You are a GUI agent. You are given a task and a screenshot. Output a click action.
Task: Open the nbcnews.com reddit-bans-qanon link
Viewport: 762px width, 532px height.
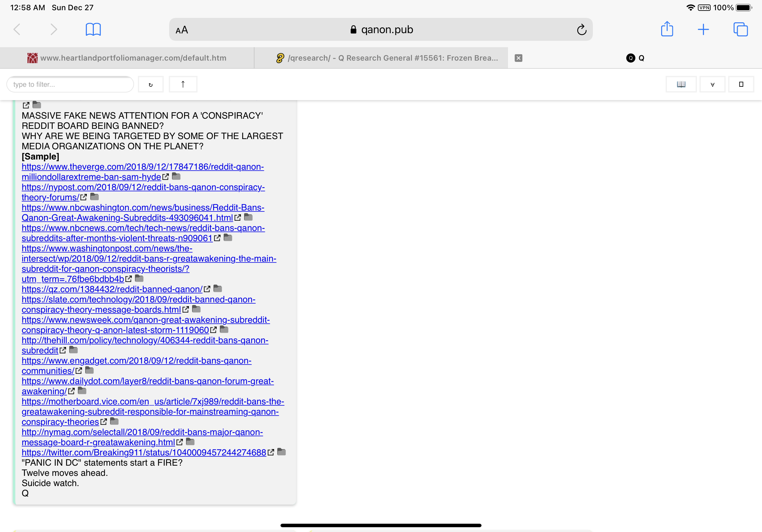coord(143,233)
